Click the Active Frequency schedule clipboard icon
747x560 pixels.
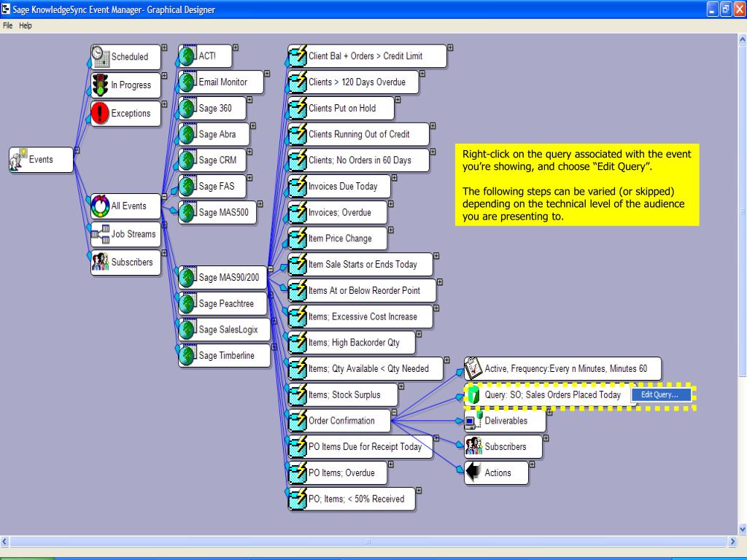(x=473, y=368)
